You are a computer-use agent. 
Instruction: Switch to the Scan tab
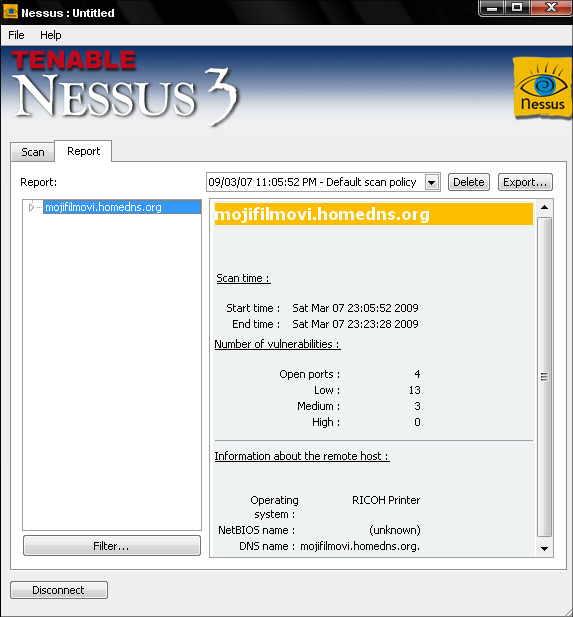pos(33,152)
